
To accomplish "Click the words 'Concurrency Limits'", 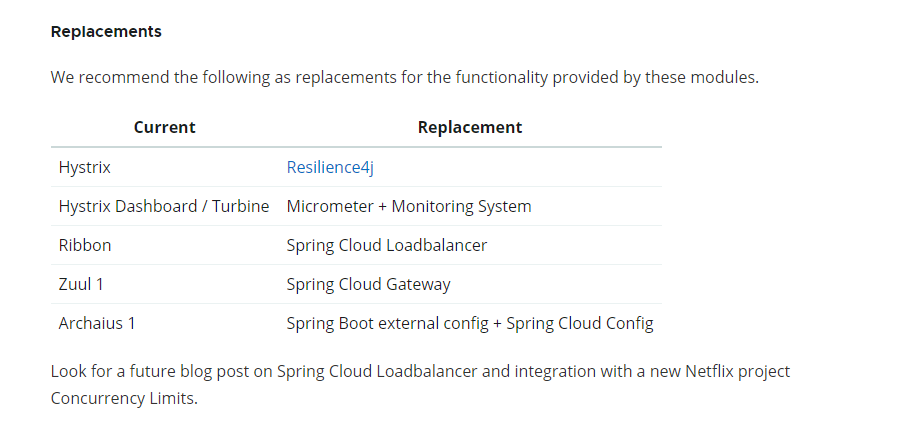I will [x=122, y=398].
